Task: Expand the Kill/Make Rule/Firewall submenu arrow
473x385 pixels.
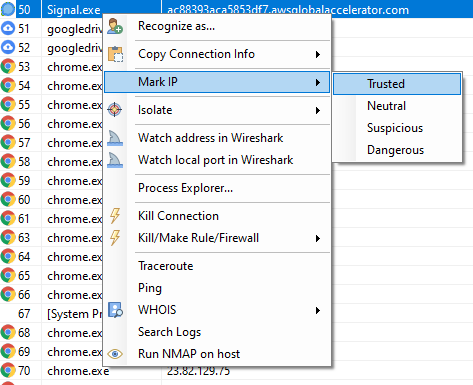Action: coord(318,238)
